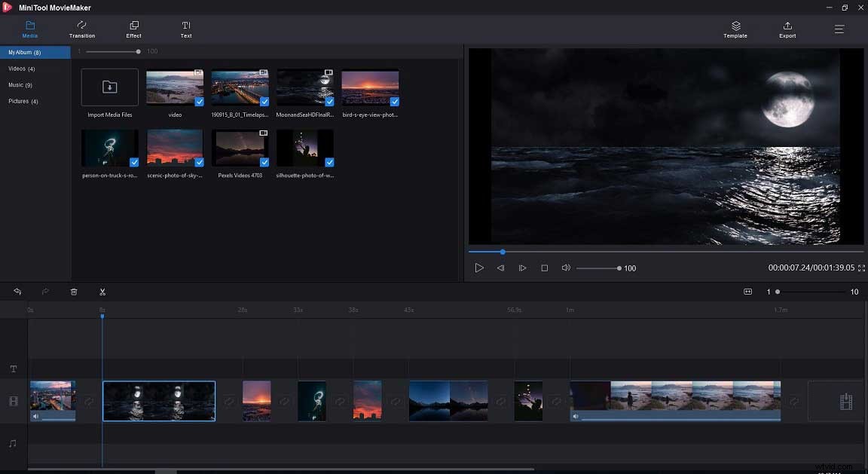This screenshot has height=474, width=868.
Task: Click the Zoom to Fit Timeline icon
Action: (748, 292)
